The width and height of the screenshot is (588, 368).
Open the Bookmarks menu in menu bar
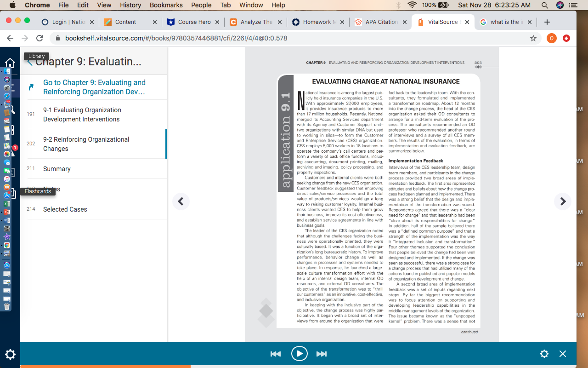(166, 5)
